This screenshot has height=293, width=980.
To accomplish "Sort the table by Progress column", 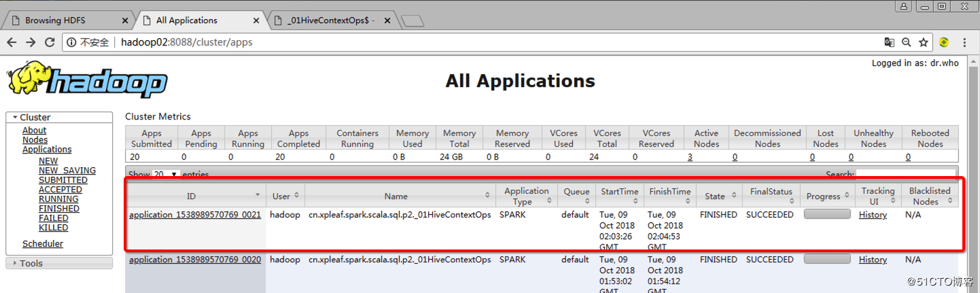I will [x=827, y=196].
